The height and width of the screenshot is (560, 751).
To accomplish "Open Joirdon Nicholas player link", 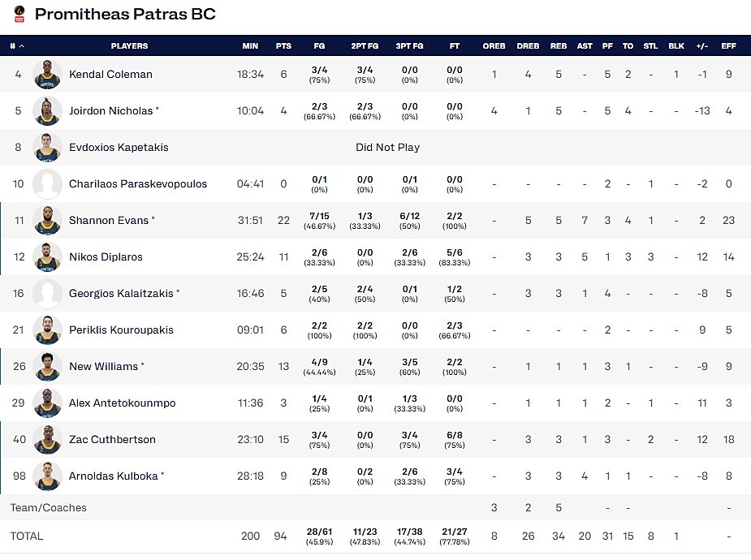I will coord(110,110).
